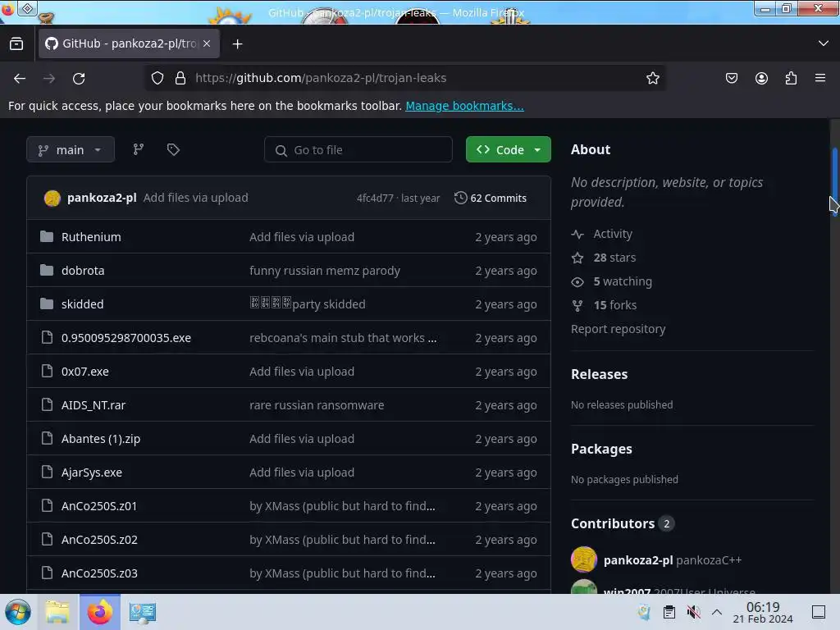This screenshot has height=630, width=840.
Task: Open the Firefox account icon
Action: pyautogui.click(x=761, y=78)
